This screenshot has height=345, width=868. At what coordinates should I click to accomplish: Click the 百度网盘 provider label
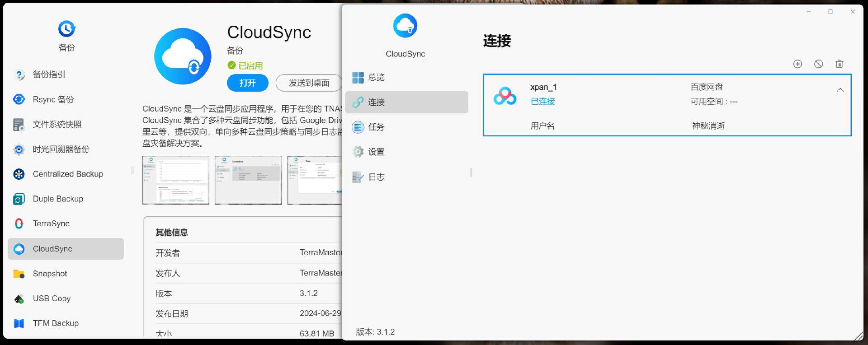click(707, 87)
